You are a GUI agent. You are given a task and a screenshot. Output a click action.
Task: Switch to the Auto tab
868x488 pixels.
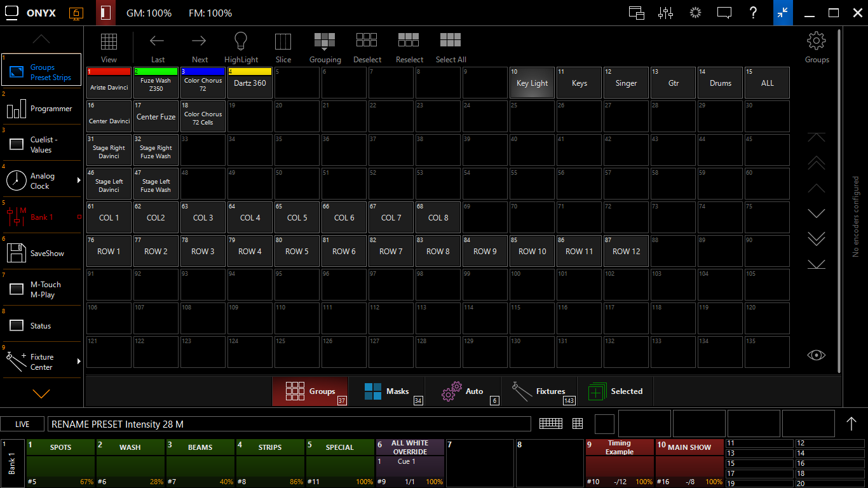463,391
